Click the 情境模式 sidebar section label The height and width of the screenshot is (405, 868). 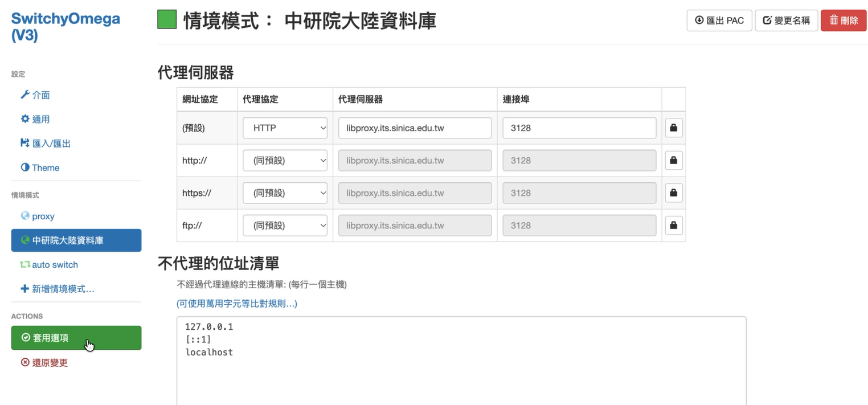[x=25, y=195]
